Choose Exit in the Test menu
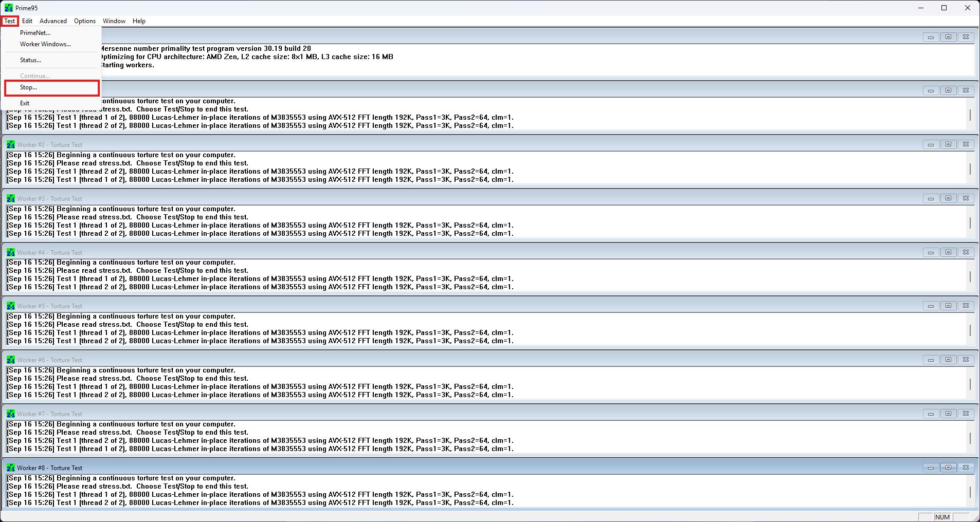 coord(25,103)
